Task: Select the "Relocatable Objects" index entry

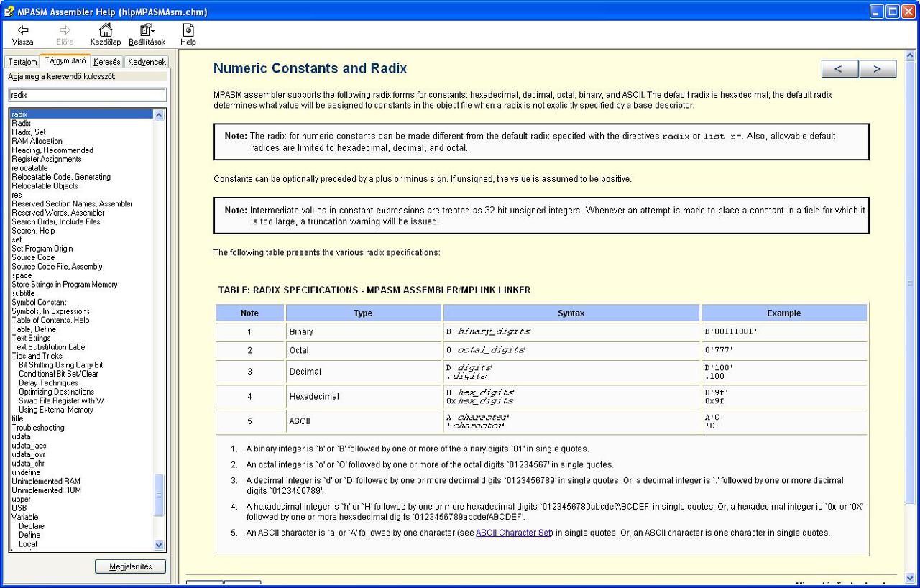Action: pos(45,185)
